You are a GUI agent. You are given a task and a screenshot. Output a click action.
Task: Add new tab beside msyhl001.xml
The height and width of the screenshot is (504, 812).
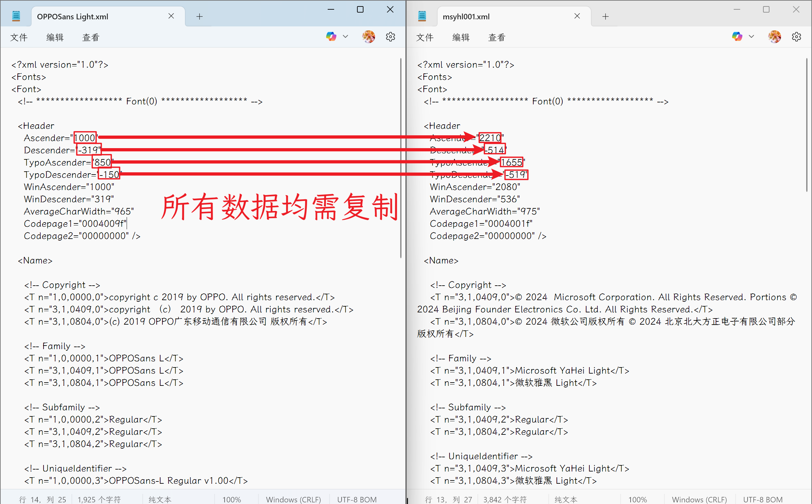click(x=605, y=16)
